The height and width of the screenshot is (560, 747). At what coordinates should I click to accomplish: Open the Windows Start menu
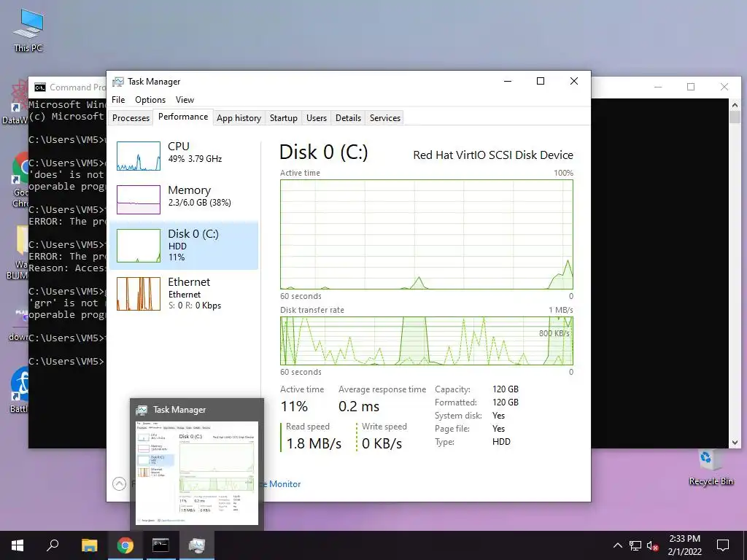click(18, 545)
